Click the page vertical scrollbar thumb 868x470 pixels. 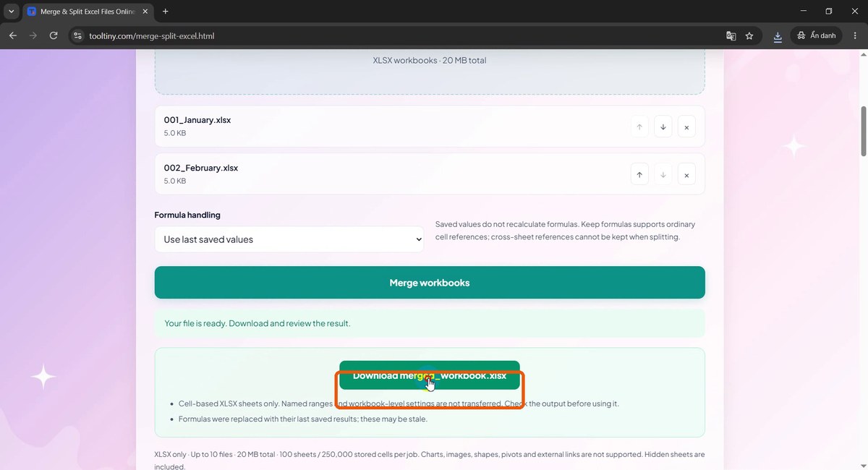[x=863, y=131]
